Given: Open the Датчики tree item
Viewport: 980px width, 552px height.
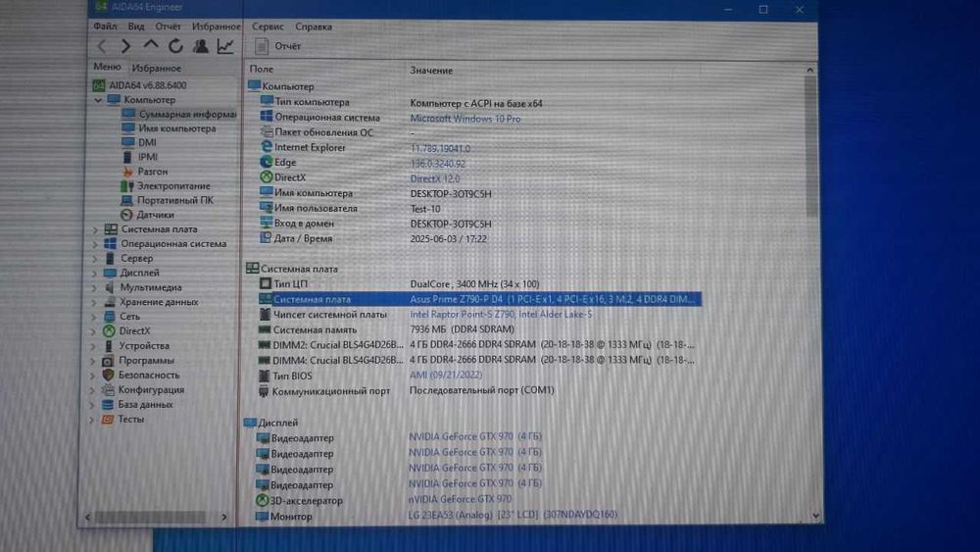Looking at the screenshot, I should (x=155, y=215).
